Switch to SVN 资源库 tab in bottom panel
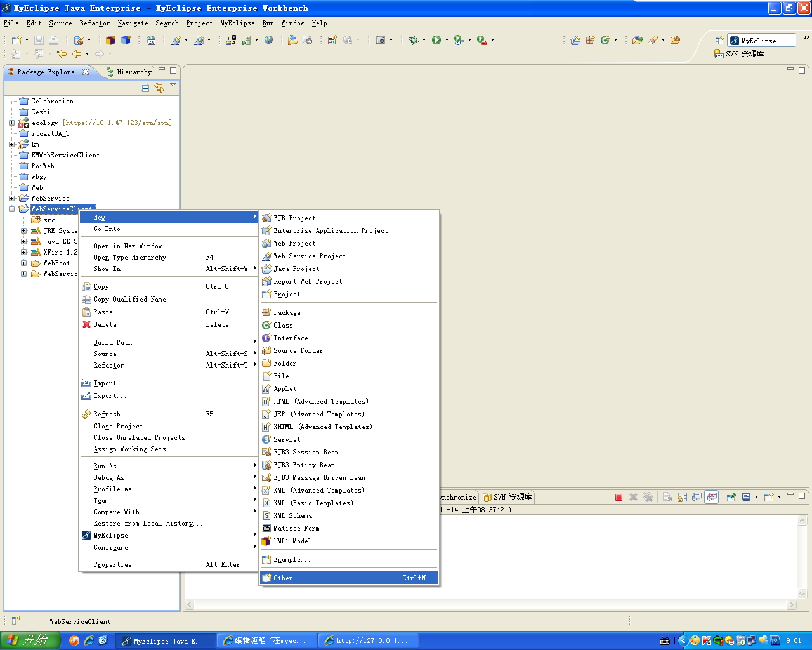Image resolution: width=812 pixels, height=650 pixels. click(x=507, y=497)
